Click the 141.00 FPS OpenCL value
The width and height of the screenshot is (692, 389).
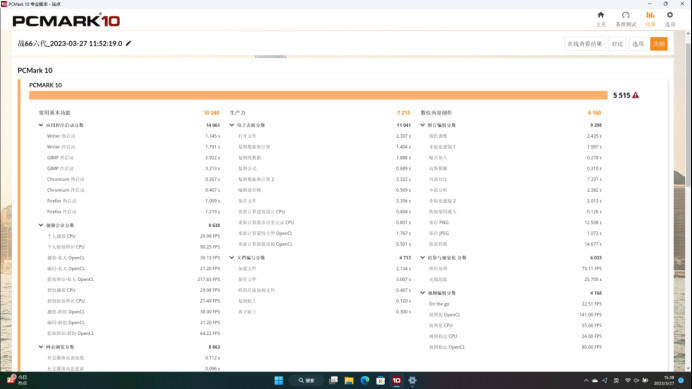click(590, 315)
